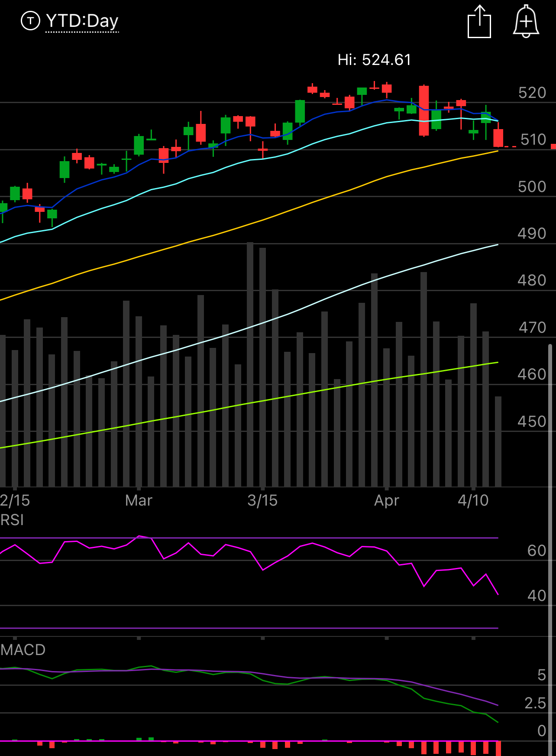Image resolution: width=556 pixels, height=756 pixels.
Task: Open the YTD:Day timeframe selector
Action: click(82, 21)
